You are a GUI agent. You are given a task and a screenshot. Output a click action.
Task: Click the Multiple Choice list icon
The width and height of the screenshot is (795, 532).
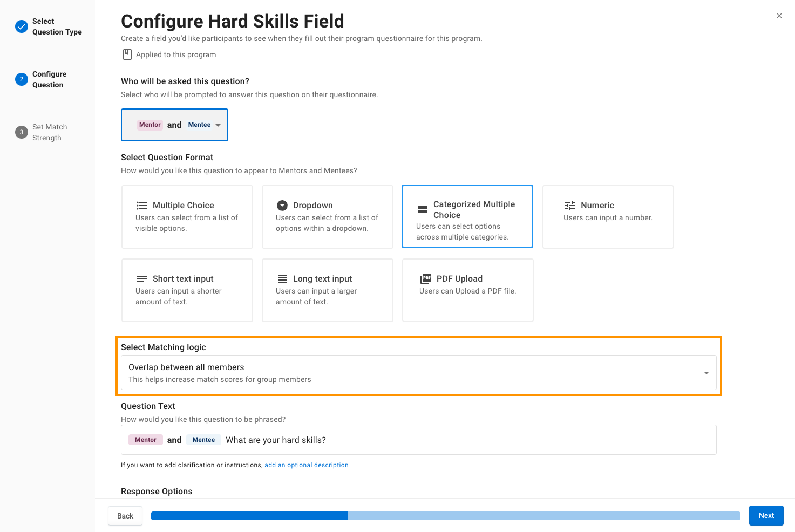(141, 206)
